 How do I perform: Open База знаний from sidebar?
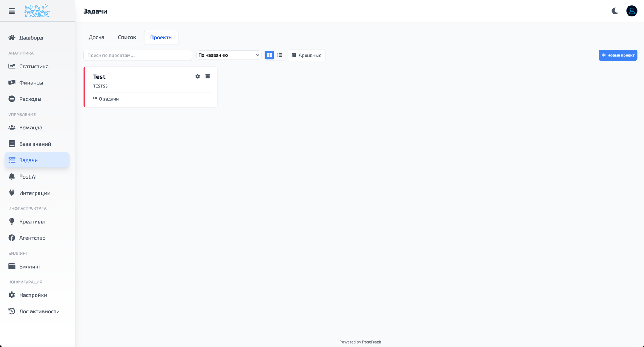click(35, 144)
